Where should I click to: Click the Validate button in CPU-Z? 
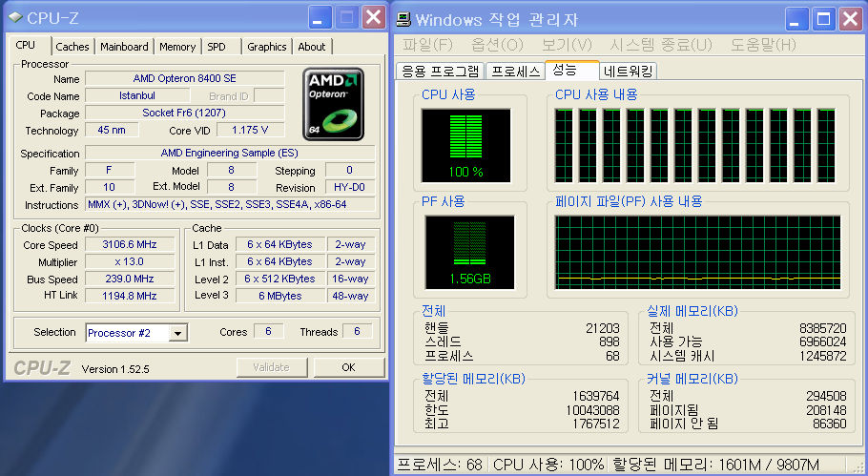click(x=271, y=367)
